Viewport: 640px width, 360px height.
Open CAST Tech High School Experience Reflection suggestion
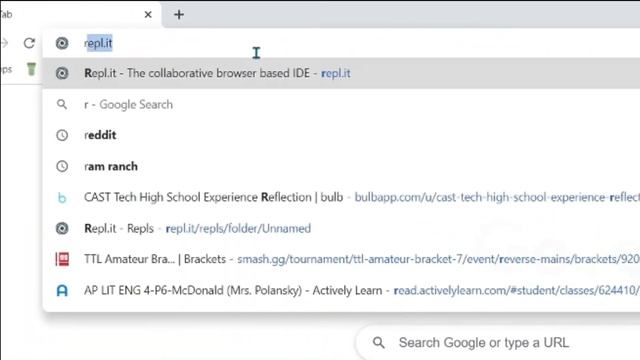[341, 197]
